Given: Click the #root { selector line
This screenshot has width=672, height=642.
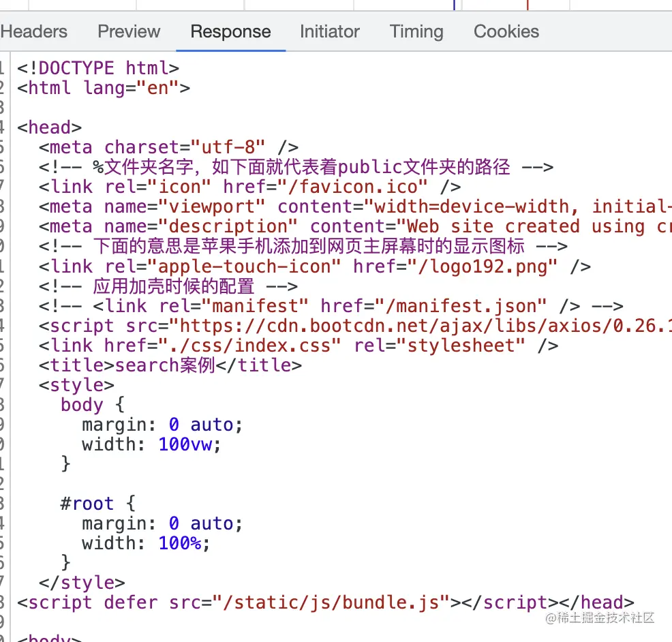Looking at the screenshot, I should click(x=97, y=503).
